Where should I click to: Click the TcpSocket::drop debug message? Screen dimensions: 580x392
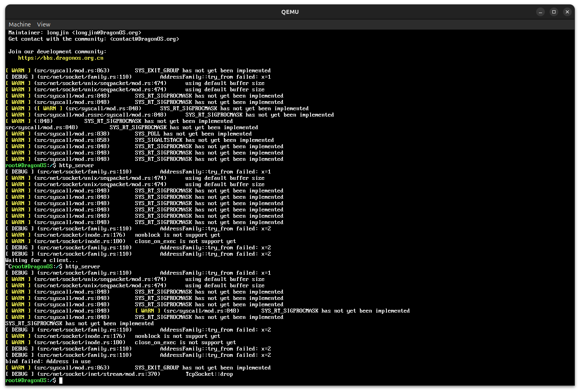(209, 374)
